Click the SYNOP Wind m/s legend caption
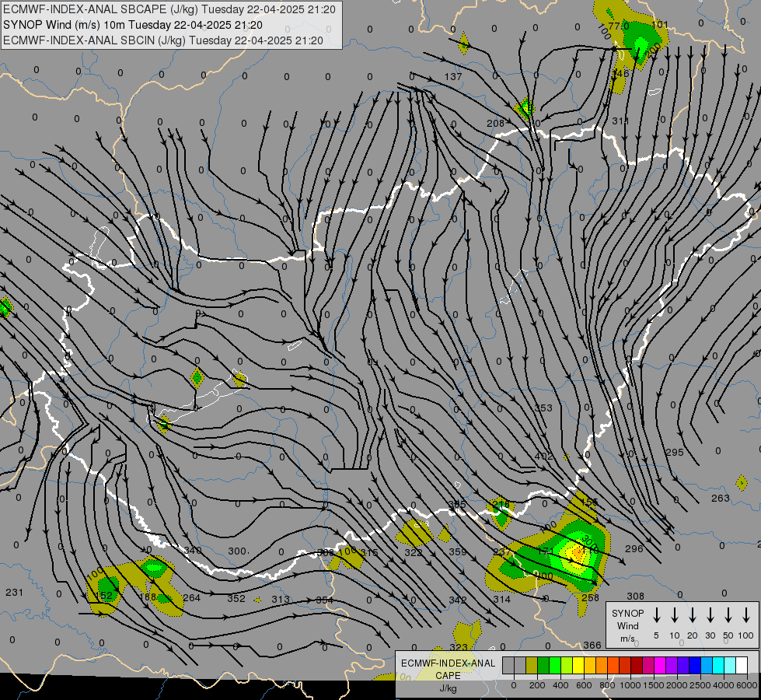This screenshot has width=761, height=700. tap(627, 626)
